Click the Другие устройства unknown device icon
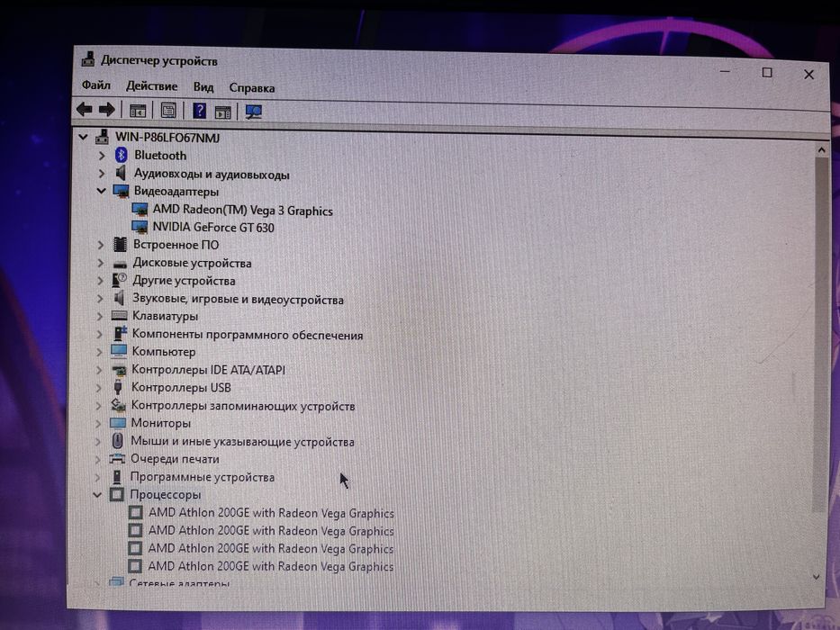The height and width of the screenshot is (630, 840). click(x=119, y=280)
